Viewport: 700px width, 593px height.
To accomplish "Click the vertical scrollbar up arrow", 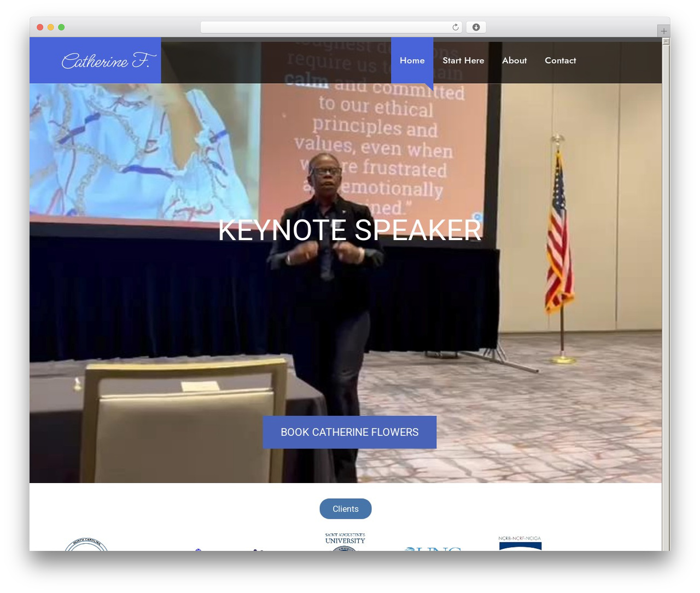I will 666,42.
